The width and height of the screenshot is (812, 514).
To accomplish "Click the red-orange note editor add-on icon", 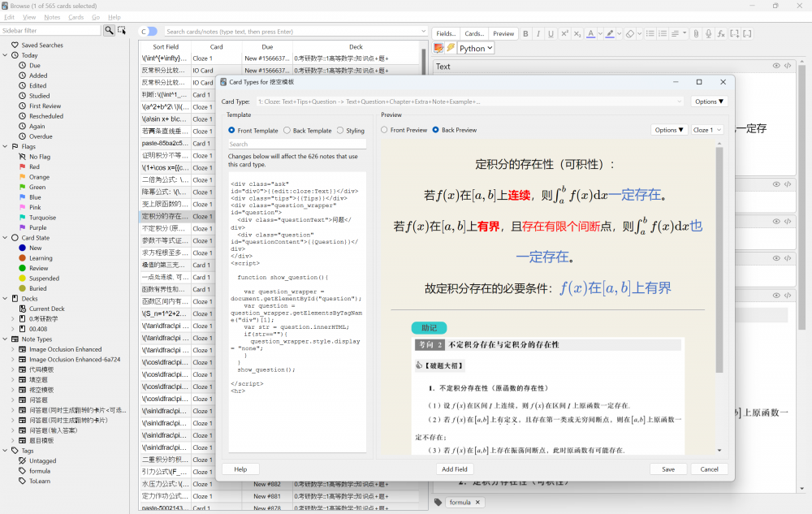I will click(438, 48).
